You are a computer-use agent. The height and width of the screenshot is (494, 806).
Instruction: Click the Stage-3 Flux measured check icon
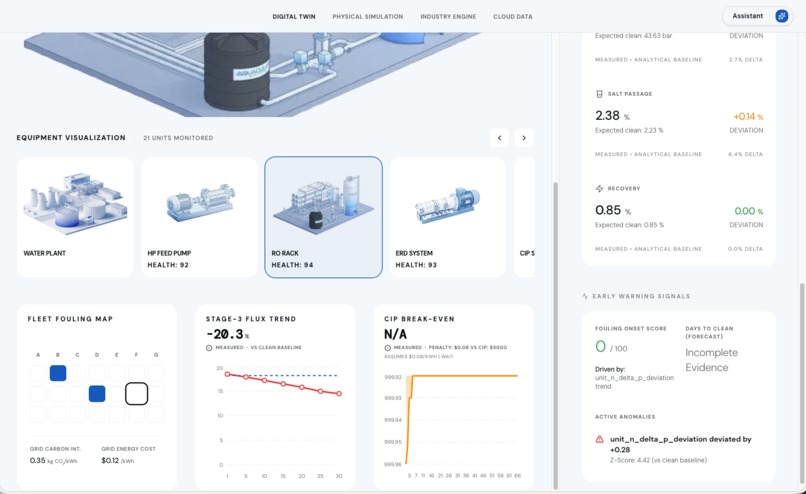[209, 348]
